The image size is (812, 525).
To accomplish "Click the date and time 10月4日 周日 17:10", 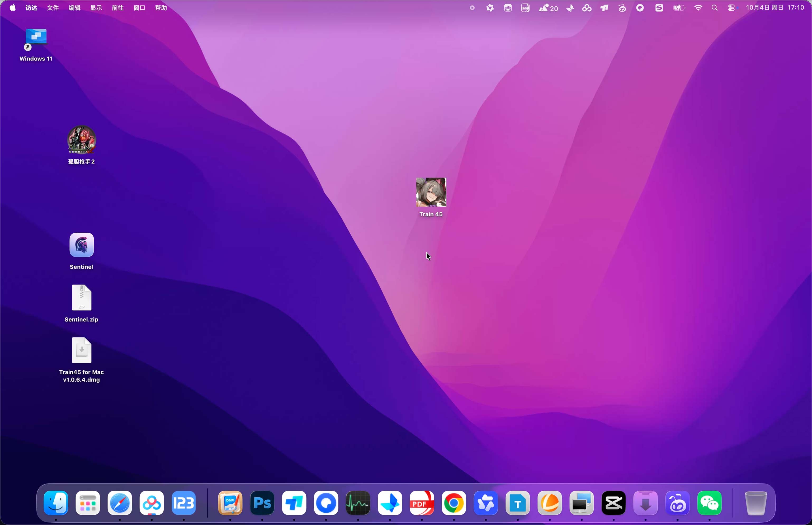I will coord(775,7).
